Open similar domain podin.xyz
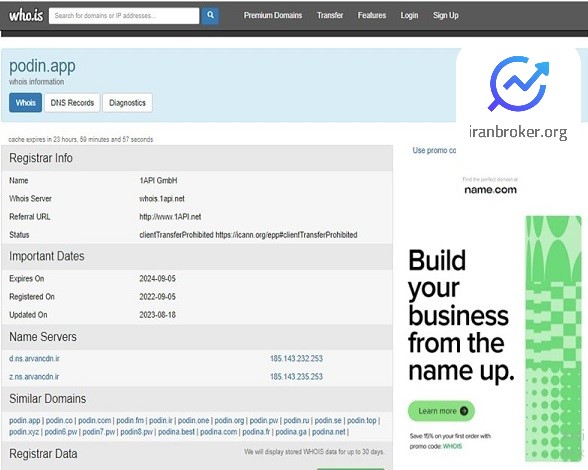 pos(24,432)
